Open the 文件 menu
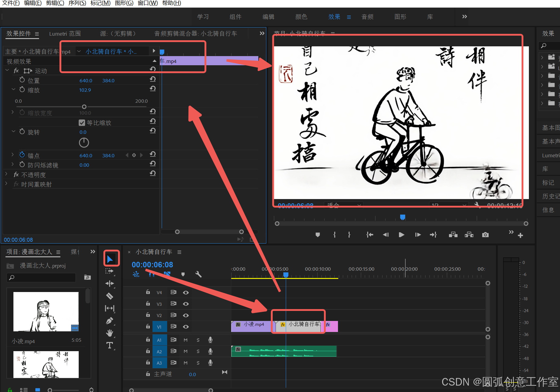Screen dimensions: 560x392 click(11, 3)
